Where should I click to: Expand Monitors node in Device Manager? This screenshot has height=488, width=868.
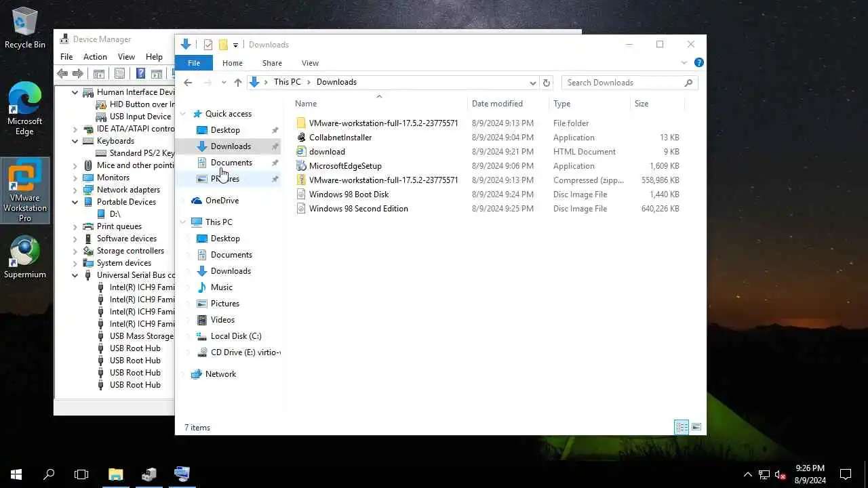[x=75, y=178]
